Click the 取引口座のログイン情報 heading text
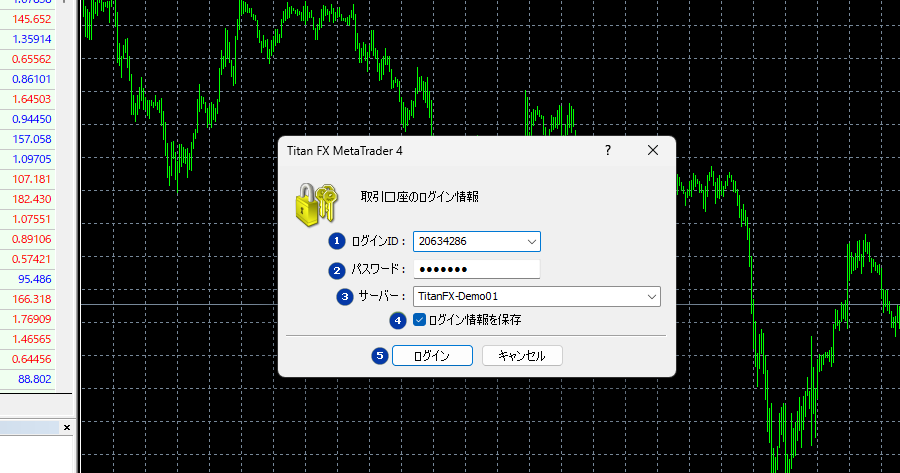 click(419, 197)
